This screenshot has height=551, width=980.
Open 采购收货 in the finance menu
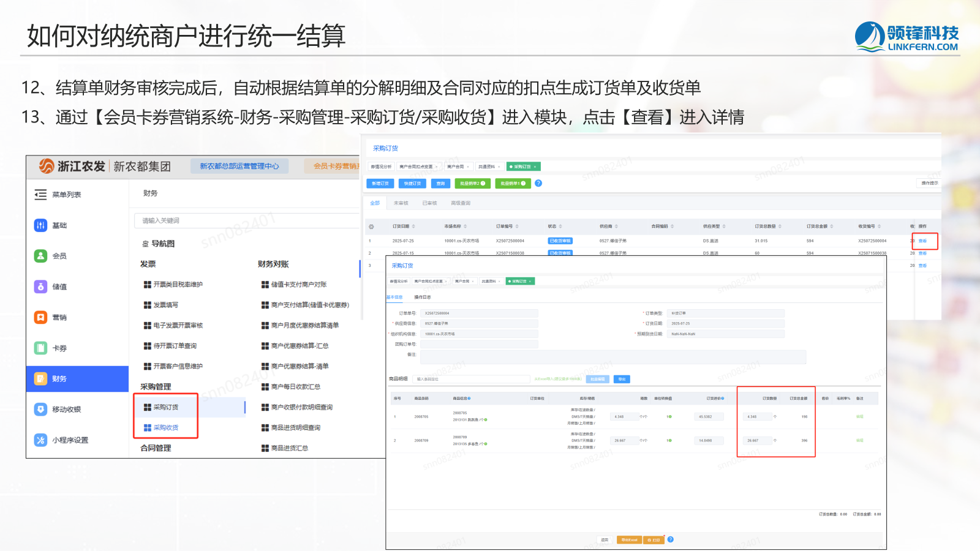pos(165,427)
